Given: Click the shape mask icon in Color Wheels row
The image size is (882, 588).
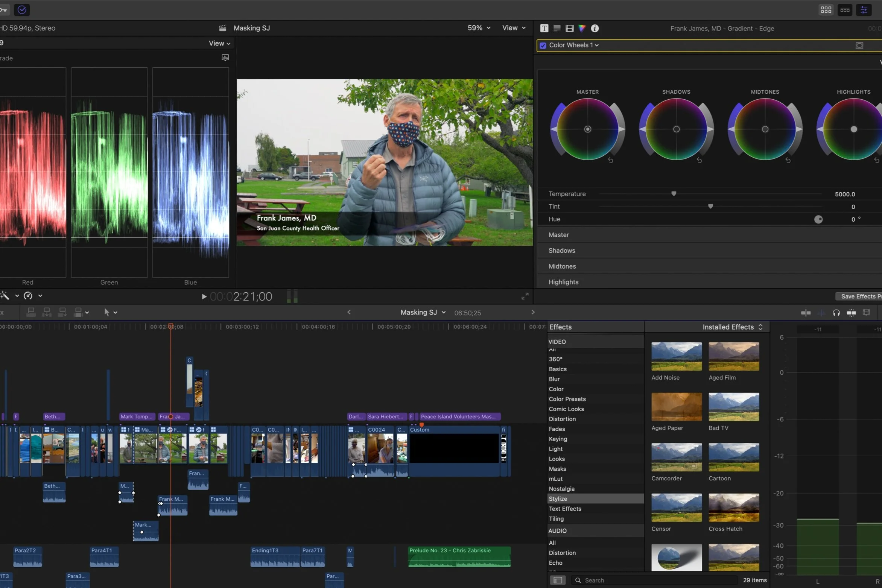Looking at the screenshot, I should point(859,46).
